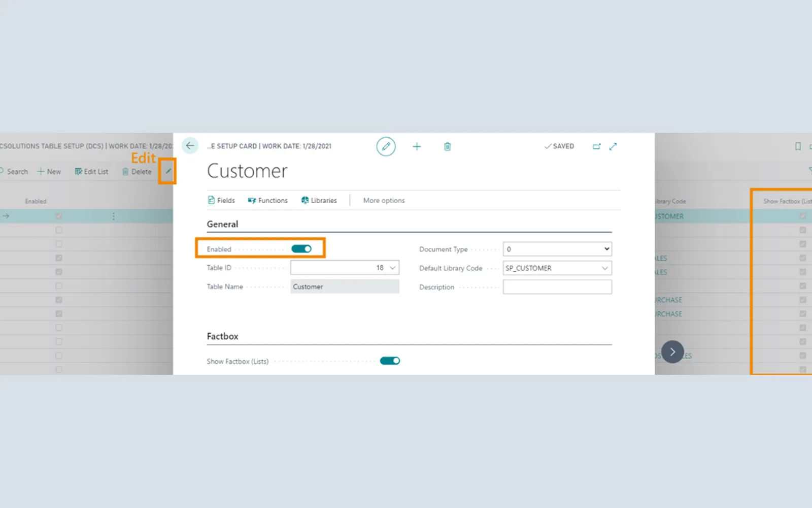Click the next slide arrow button

(672, 352)
